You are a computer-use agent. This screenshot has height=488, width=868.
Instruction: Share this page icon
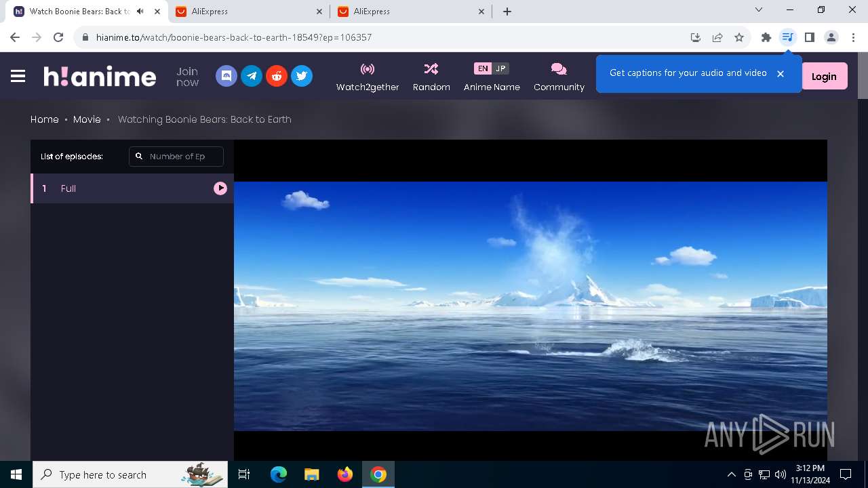coord(717,37)
